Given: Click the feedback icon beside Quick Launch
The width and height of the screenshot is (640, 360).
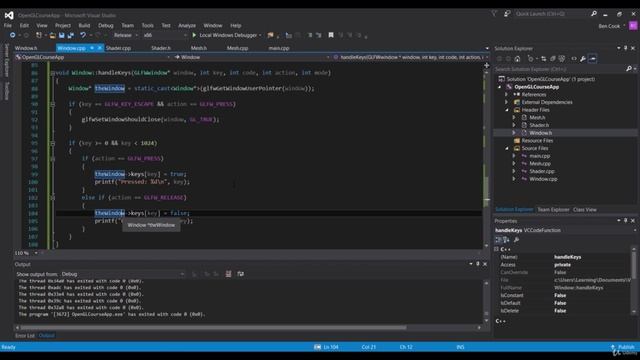Looking at the screenshot, I should pyautogui.click(x=507, y=14).
